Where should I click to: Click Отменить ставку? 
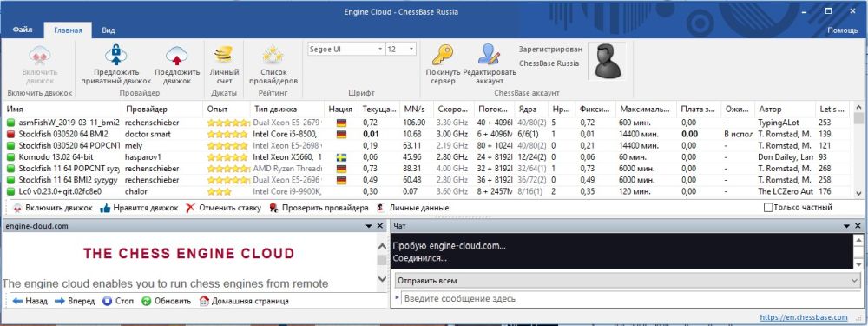(x=223, y=208)
